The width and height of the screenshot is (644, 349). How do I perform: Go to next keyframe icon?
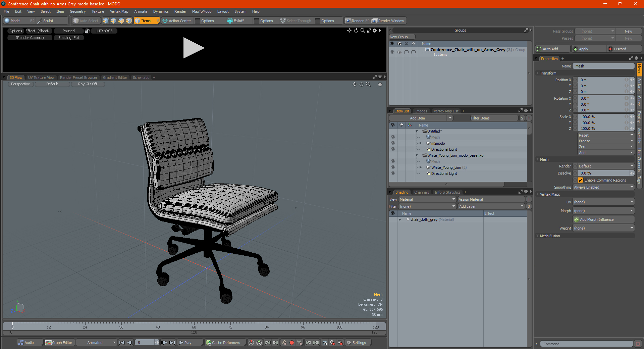[308, 343]
